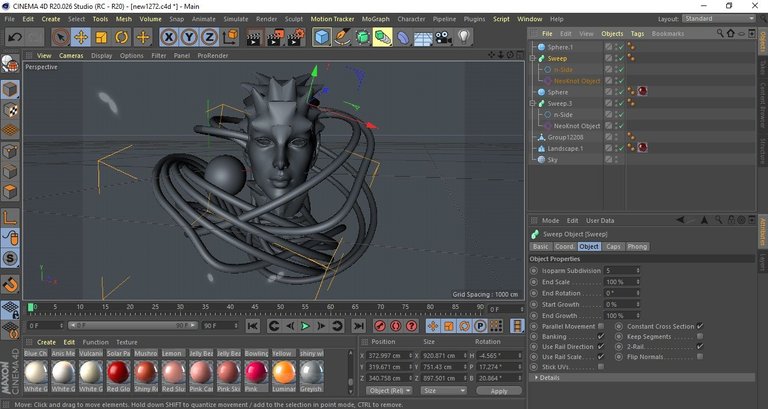768x409 pixels.
Task: Click Record Active Objects button
Action: coord(380,326)
